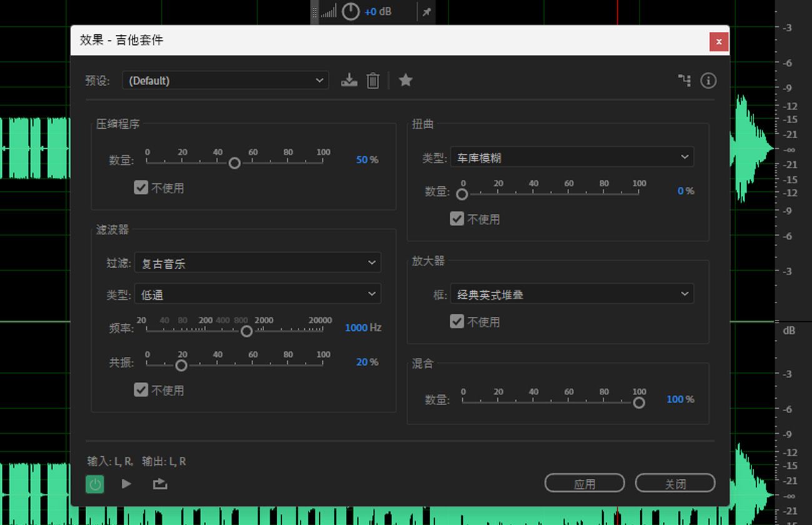Click the dB label on amplitude ruler
The height and width of the screenshot is (525, 812).
click(x=789, y=331)
